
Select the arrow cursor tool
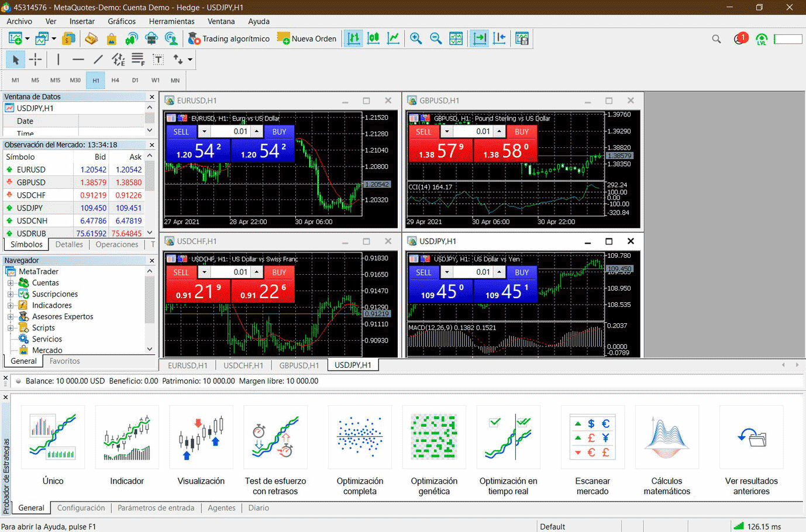pos(16,60)
